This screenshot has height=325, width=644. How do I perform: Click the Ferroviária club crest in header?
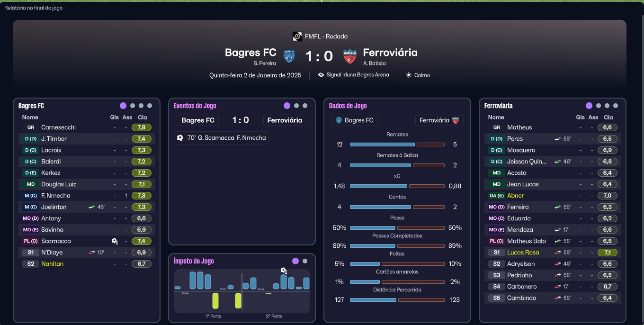tap(350, 56)
